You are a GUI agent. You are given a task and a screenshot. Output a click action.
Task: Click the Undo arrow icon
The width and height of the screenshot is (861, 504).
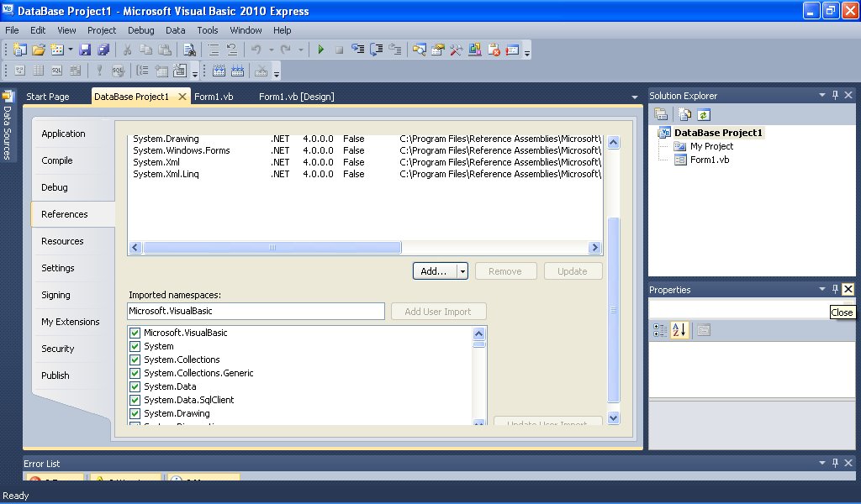click(x=256, y=50)
